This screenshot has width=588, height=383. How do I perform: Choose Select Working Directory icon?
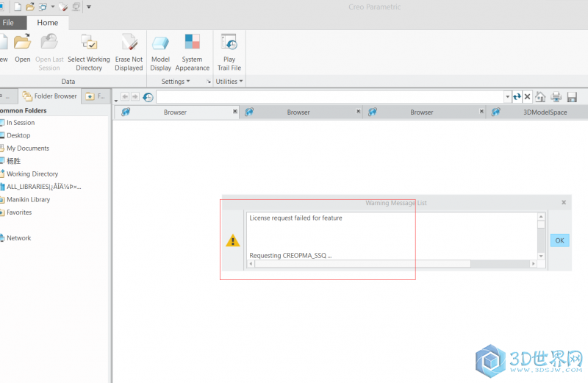pos(89,42)
